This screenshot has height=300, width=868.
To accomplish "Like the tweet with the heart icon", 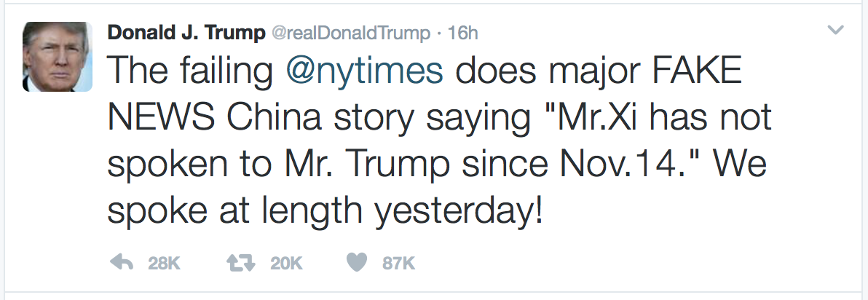I will (357, 263).
